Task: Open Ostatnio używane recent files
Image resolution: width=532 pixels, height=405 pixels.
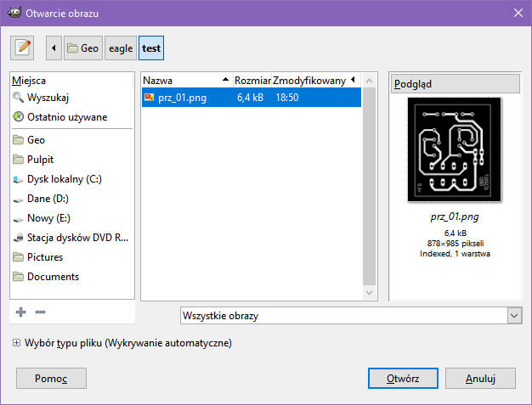Action: [x=66, y=117]
